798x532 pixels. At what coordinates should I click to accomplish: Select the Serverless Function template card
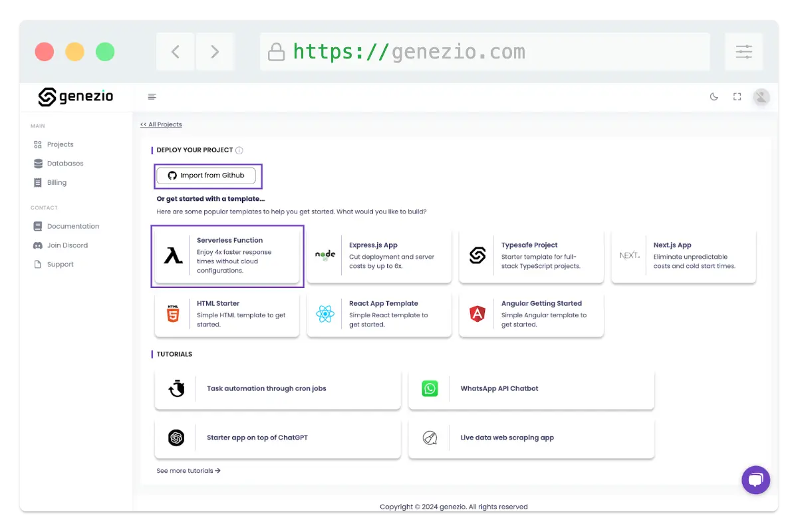pos(227,256)
